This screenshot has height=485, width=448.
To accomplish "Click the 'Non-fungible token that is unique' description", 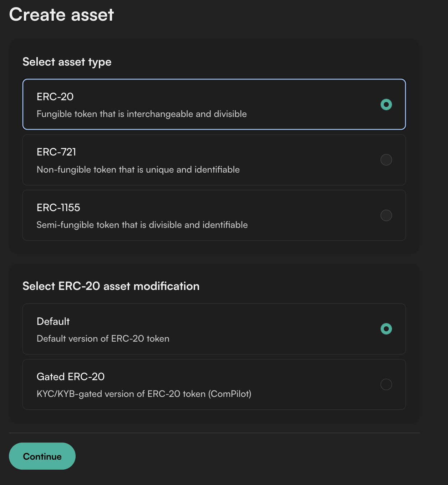I will (138, 170).
